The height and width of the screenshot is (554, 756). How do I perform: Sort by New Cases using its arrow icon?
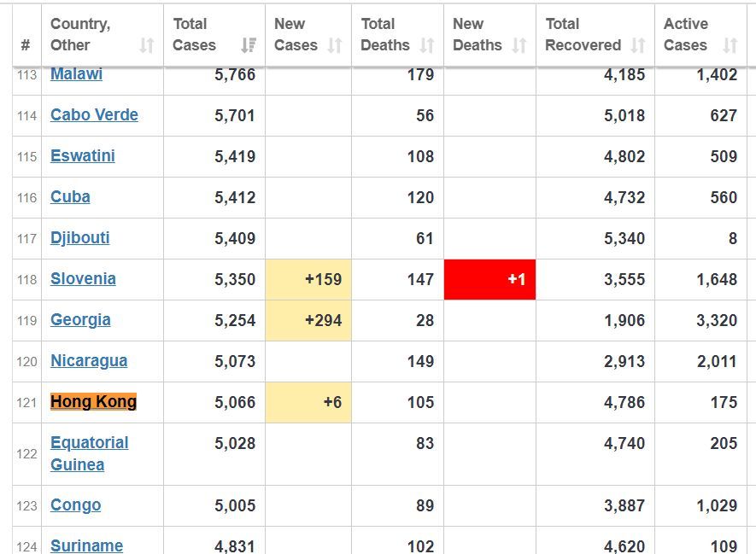[335, 45]
